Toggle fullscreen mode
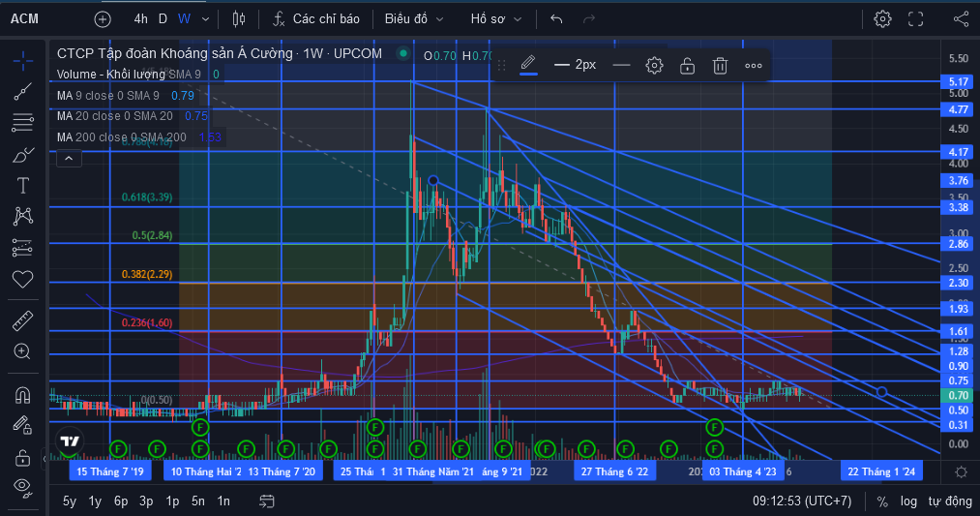This screenshot has width=980, height=516. (915, 19)
